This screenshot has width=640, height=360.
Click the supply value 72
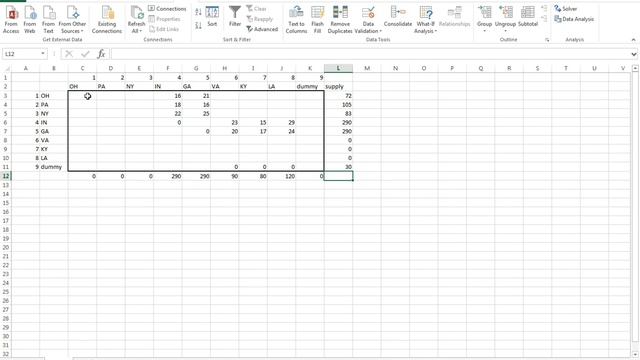click(x=338, y=96)
